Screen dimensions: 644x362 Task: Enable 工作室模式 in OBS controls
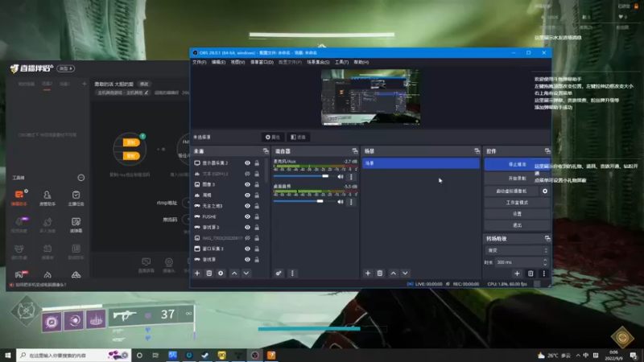[517, 203]
